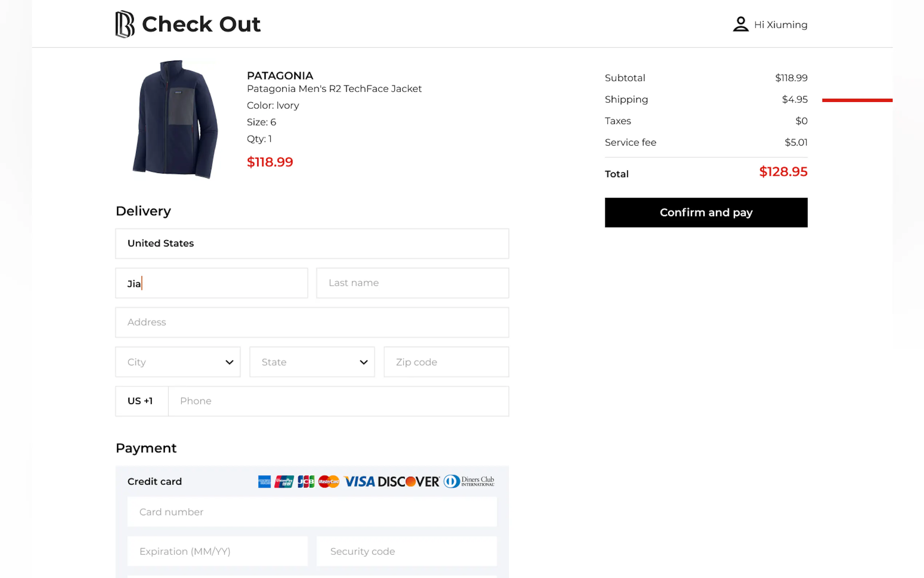This screenshot has height=578, width=924.
Task: Open the United States country selector
Action: point(312,244)
